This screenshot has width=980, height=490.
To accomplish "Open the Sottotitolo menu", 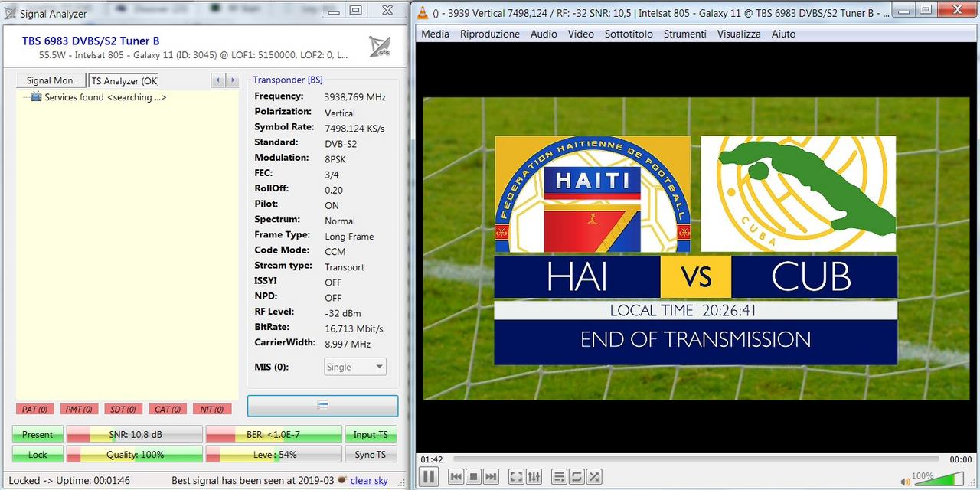I will point(629,34).
